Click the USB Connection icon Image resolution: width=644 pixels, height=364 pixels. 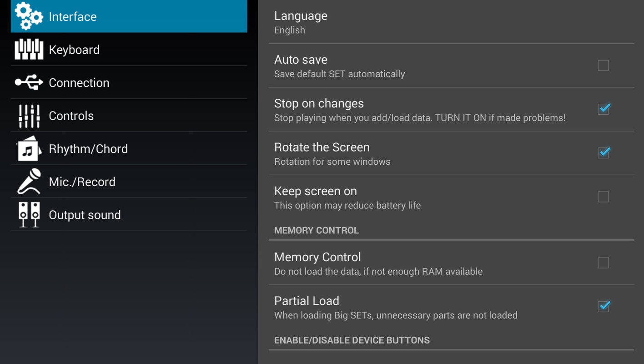pos(29,82)
